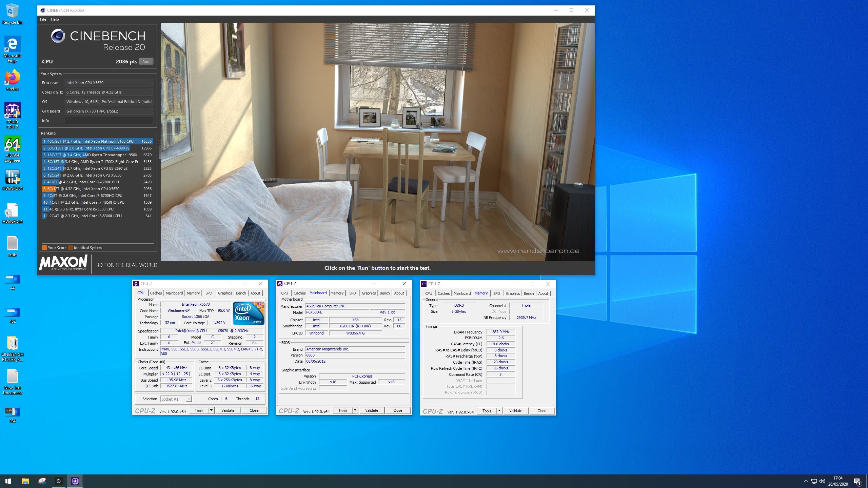The width and height of the screenshot is (868, 488).
Task: Click the DRAM Frequency 587.9 MHz value
Action: pos(501,332)
